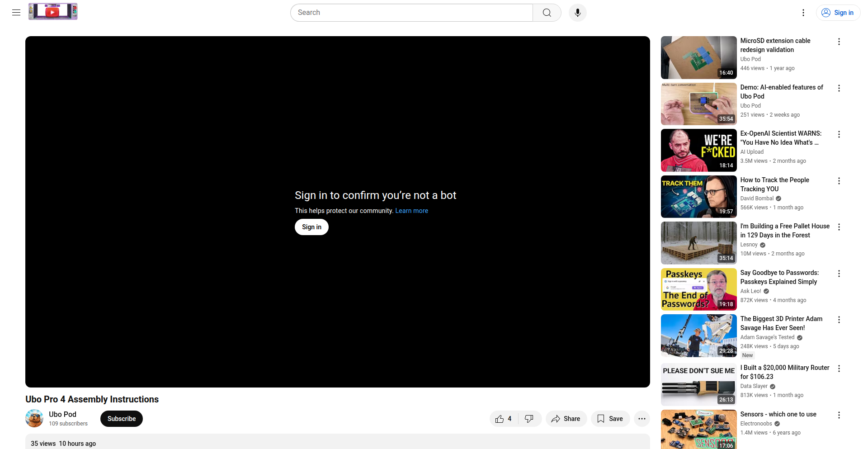Image resolution: width=868 pixels, height=449 pixels.
Task: Click Sign in button inside video player
Action: click(312, 227)
